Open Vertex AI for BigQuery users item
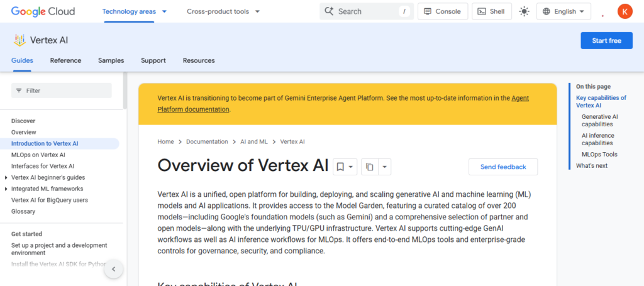 coord(50,201)
